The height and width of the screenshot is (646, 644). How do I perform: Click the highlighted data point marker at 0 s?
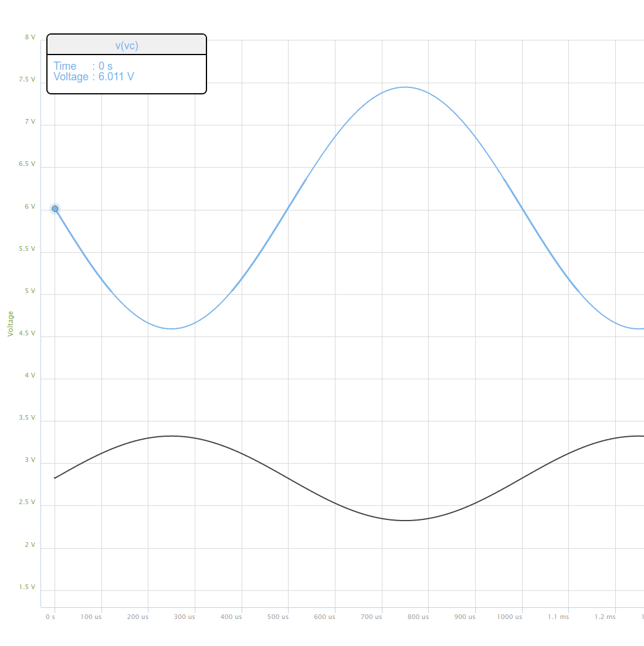click(x=55, y=209)
